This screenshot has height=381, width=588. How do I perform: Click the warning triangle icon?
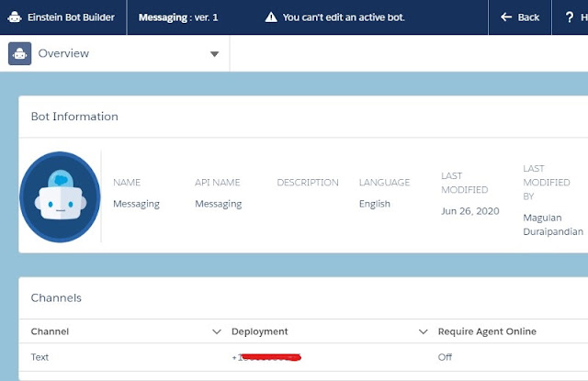[271, 17]
